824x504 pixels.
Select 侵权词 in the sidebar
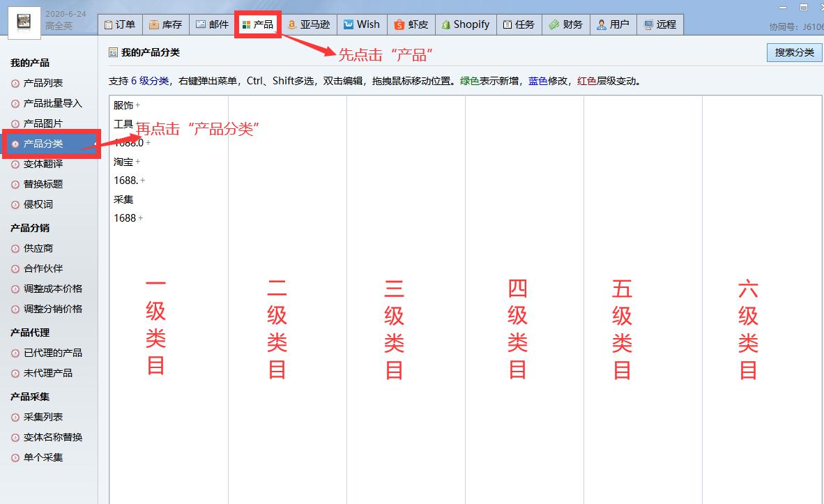(x=38, y=204)
